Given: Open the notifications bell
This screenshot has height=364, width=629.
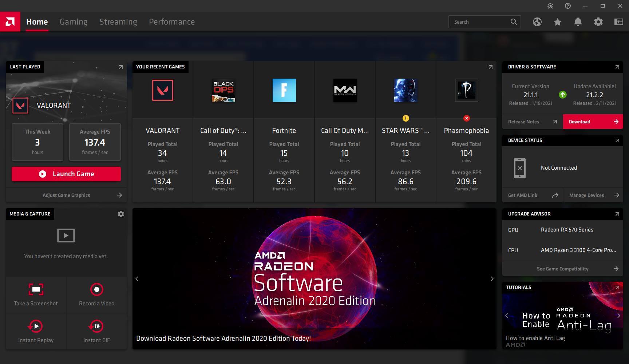Looking at the screenshot, I should coord(578,22).
